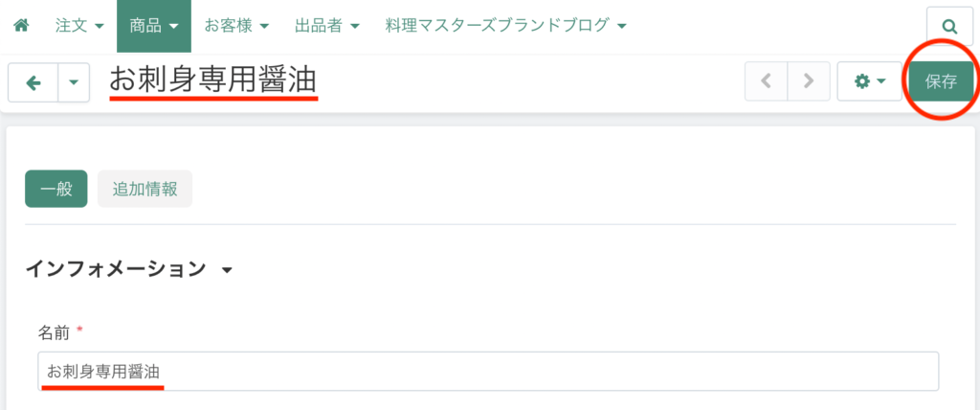
Task: Click the 保存 save button
Action: tap(941, 81)
